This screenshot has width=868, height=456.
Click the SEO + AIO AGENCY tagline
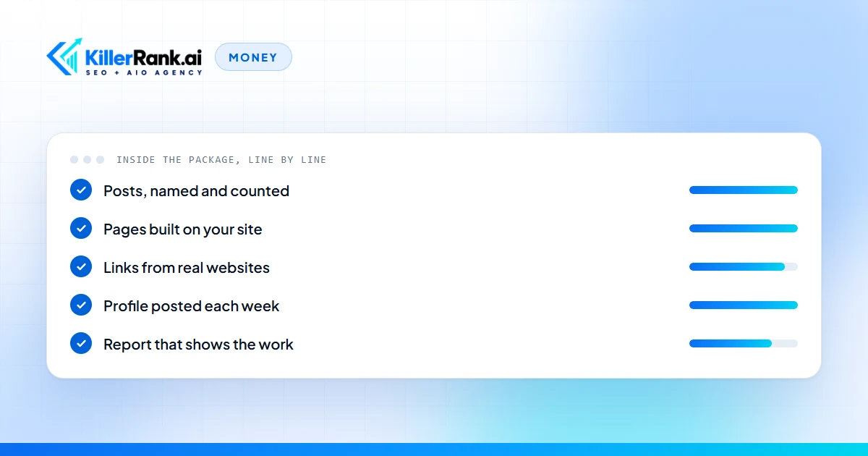point(144,72)
